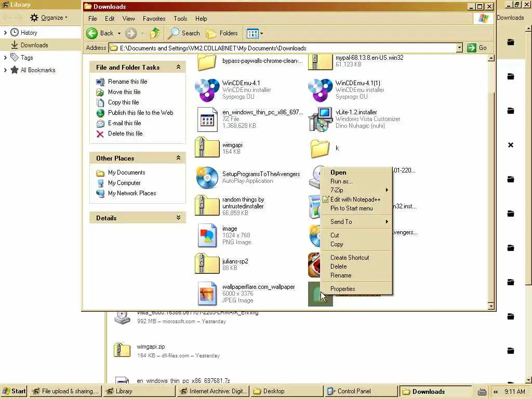
Task: Click Move this file link
Action: [x=124, y=92]
